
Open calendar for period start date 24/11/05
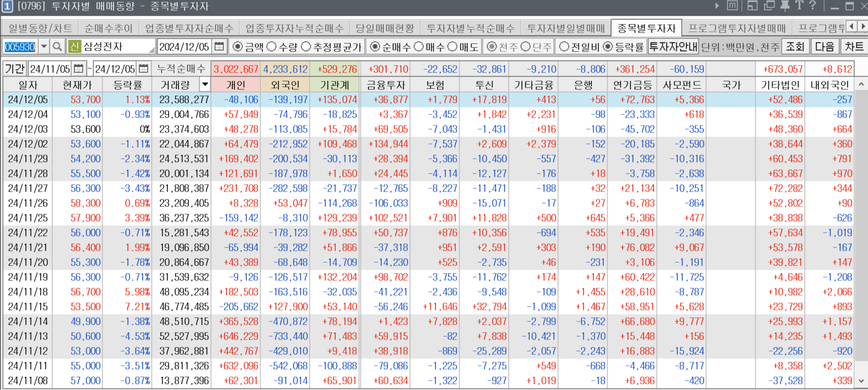click(78, 69)
